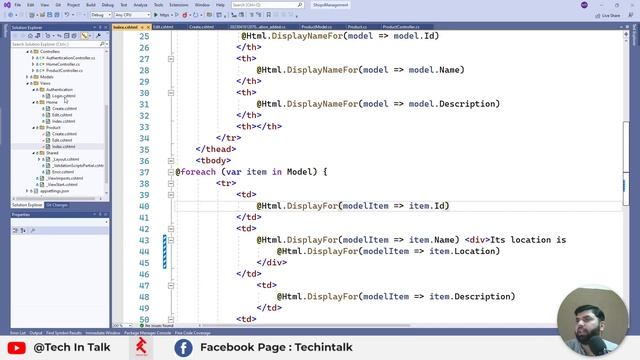Click the appsettings.json file icon
Viewport: 640px width, 360px height.
(36, 191)
